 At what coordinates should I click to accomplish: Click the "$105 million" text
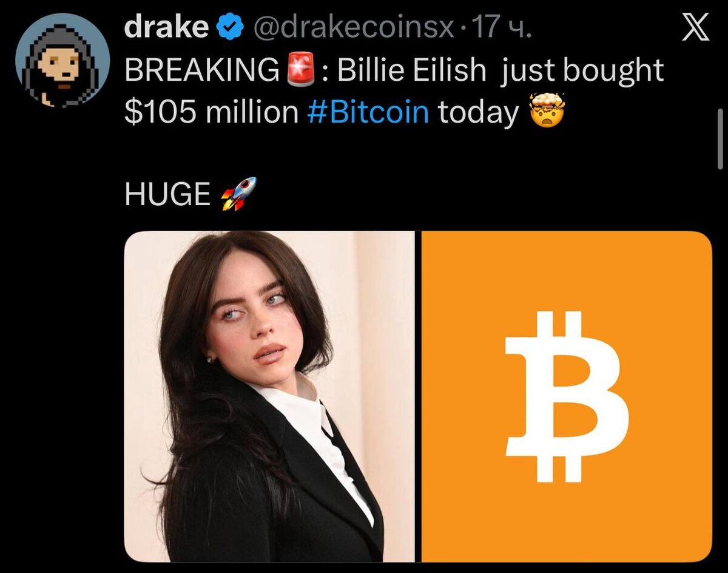click(x=211, y=112)
